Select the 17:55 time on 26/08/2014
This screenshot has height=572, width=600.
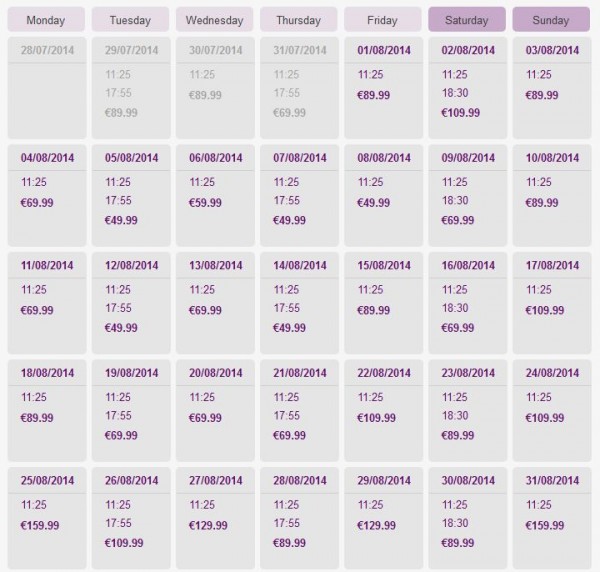tap(118, 523)
